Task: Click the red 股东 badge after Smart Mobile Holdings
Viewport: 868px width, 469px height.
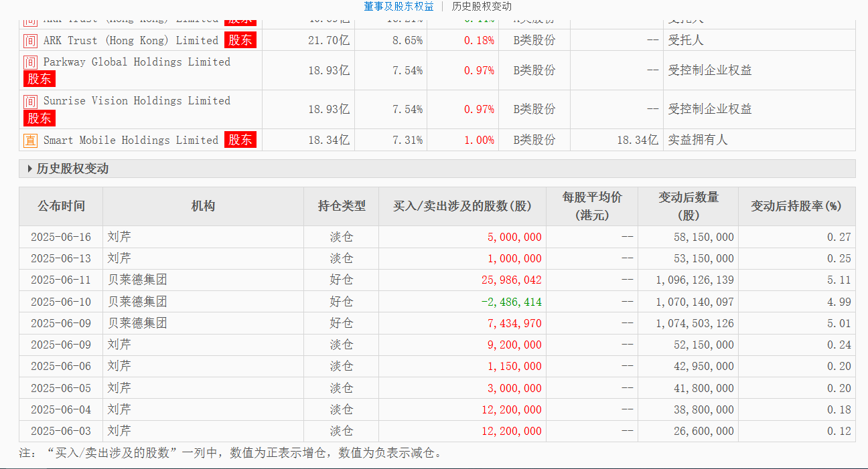Action: pyautogui.click(x=240, y=140)
